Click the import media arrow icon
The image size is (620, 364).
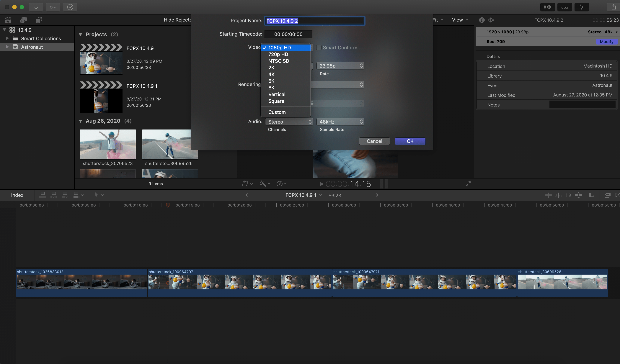tap(36, 7)
